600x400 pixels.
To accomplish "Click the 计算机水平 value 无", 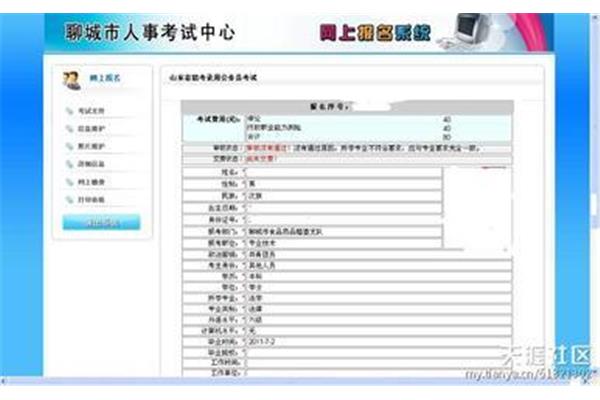I will (252, 330).
